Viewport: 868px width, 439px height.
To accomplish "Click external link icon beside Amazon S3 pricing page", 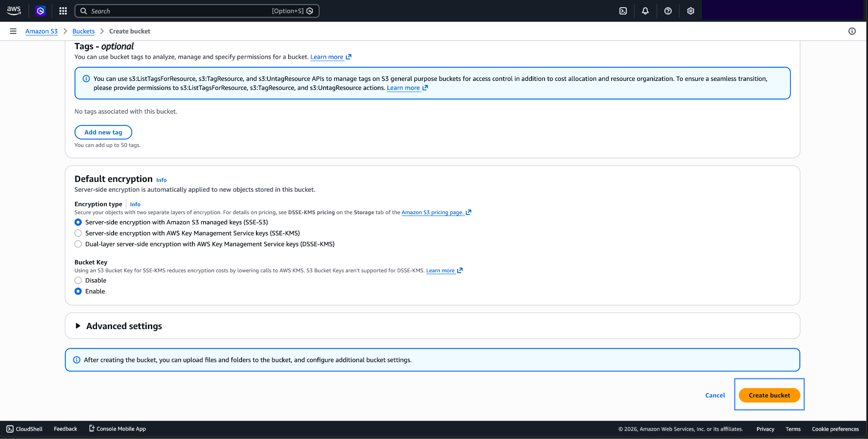I will point(468,212).
